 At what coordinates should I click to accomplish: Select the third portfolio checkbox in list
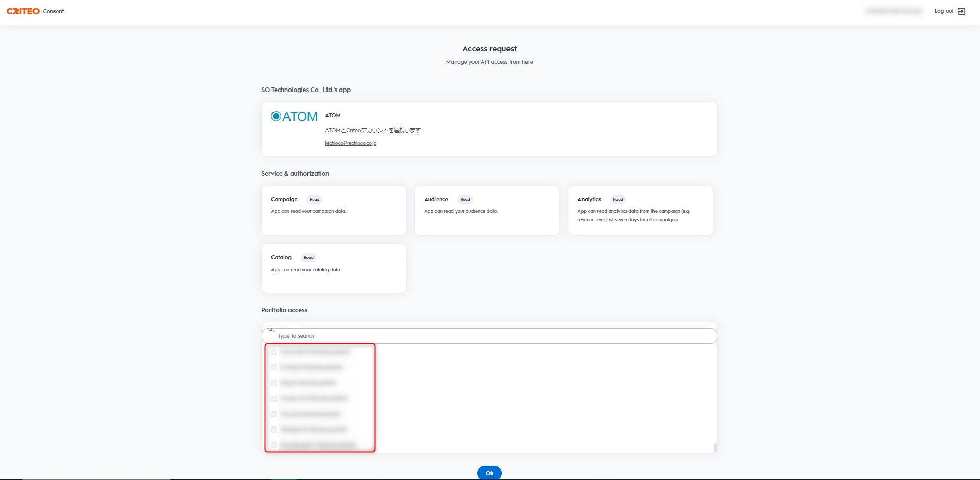(x=274, y=383)
